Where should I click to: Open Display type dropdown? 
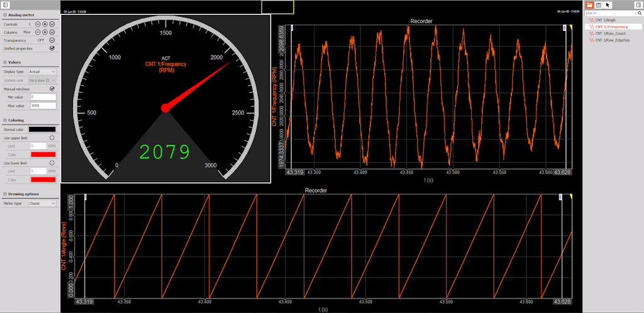pyautogui.click(x=42, y=72)
